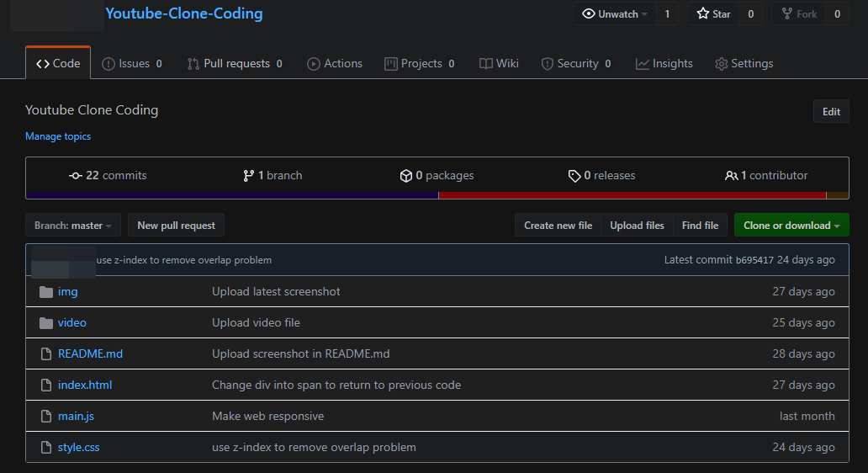Image resolution: width=868 pixels, height=473 pixels.
Task: Switch to the Code tab
Action: [x=58, y=63]
